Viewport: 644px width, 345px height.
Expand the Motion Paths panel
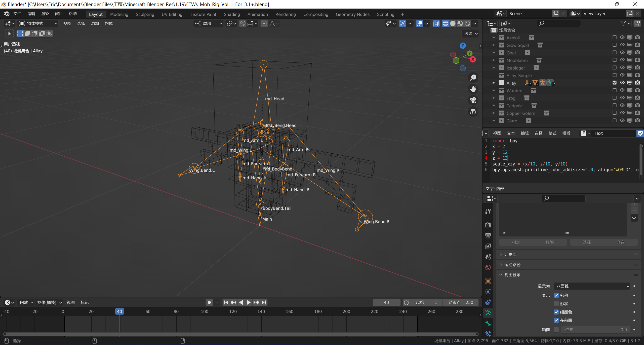[x=512, y=265]
